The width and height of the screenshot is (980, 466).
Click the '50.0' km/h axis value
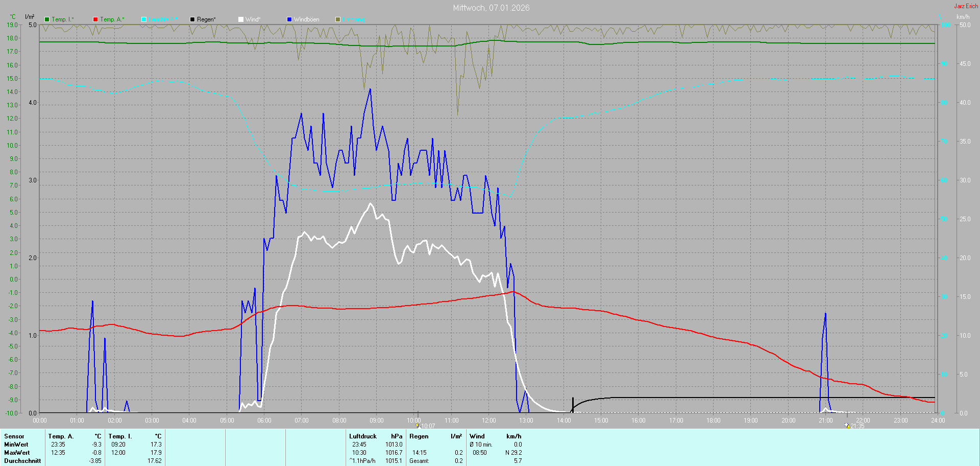(x=965, y=25)
